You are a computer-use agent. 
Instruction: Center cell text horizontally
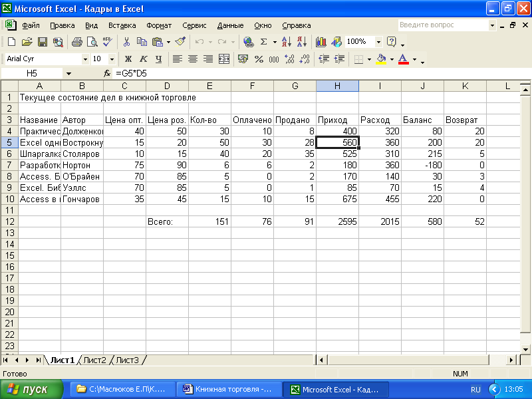193,59
